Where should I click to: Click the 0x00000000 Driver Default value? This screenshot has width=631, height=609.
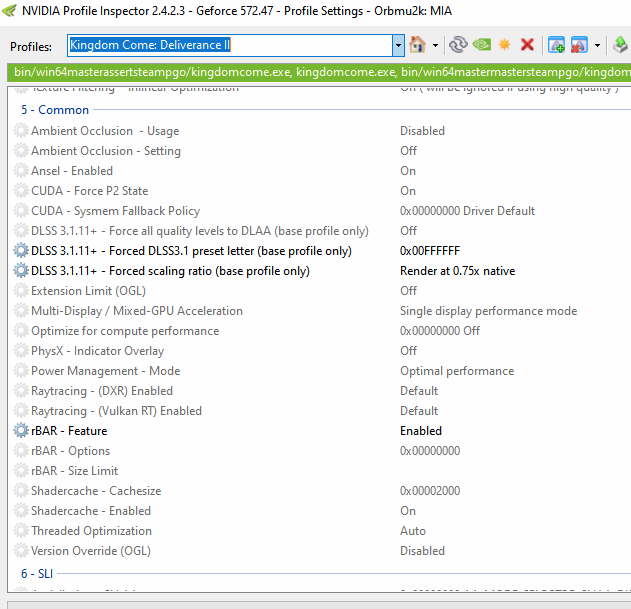pyautogui.click(x=467, y=211)
